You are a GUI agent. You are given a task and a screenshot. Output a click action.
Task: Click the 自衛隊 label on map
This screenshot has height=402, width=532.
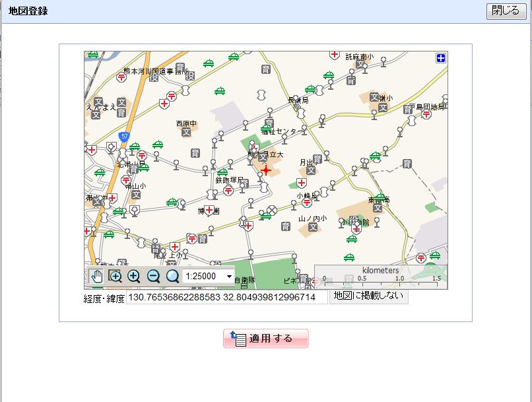pyautogui.click(x=244, y=281)
